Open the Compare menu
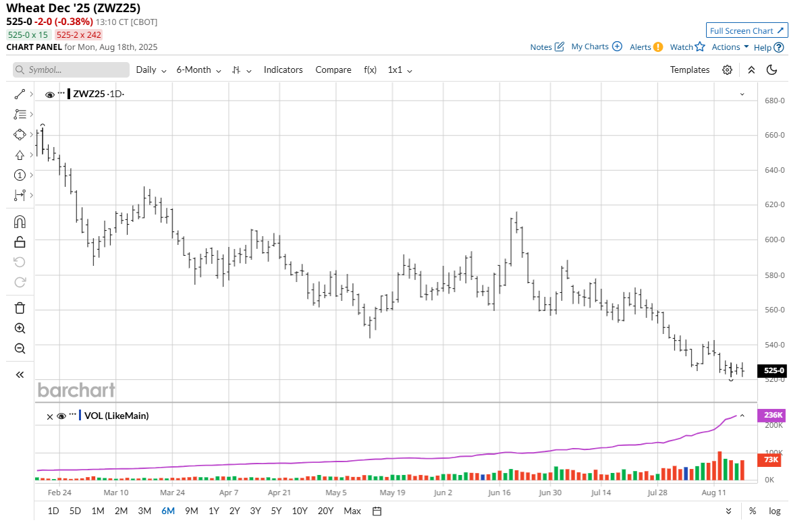 (x=333, y=69)
